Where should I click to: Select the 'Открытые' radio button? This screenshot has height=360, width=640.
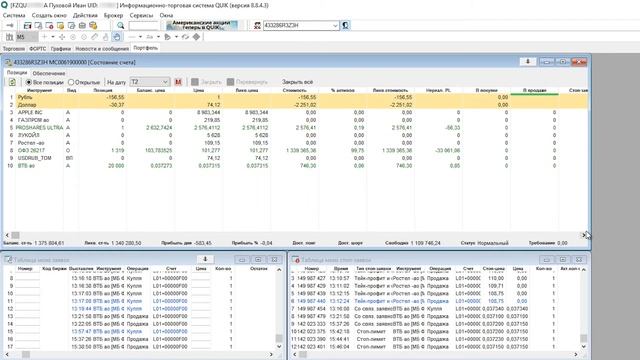point(71,82)
